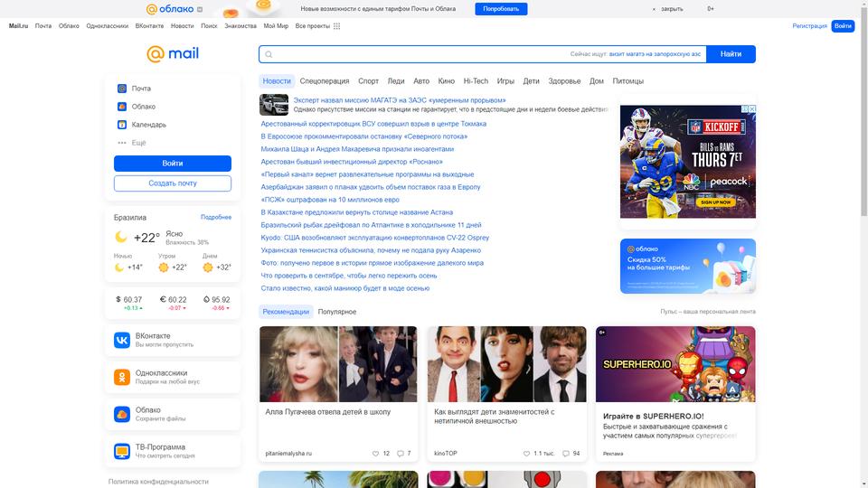The width and height of the screenshot is (868, 488).
Task: Click the like heart on Пугачева article
Action: click(x=376, y=454)
